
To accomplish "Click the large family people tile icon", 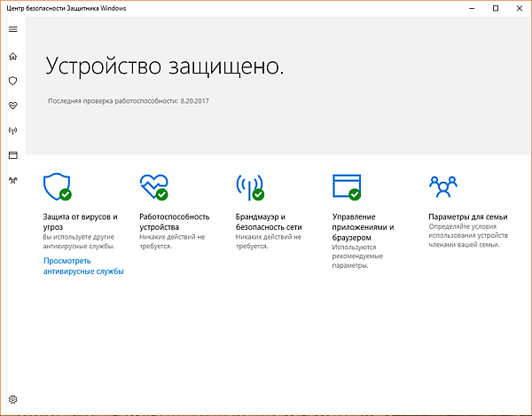I will [442, 184].
